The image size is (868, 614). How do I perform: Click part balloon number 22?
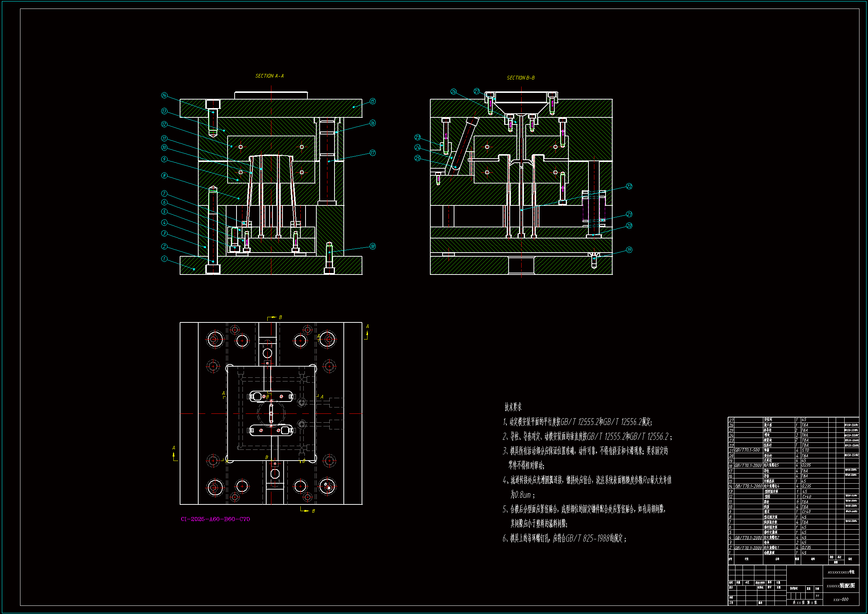pos(629,186)
